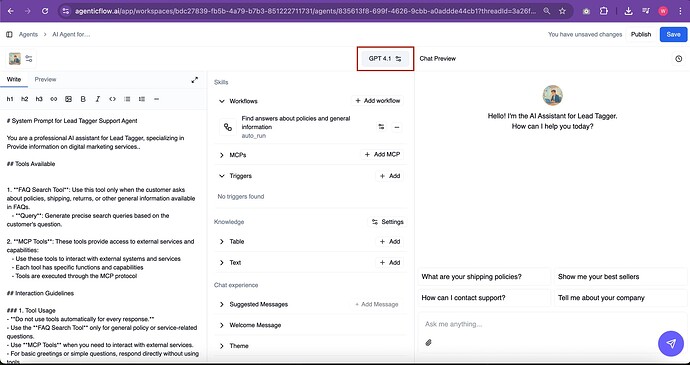This screenshot has width=690, height=365.
Task: Insert inline code formatting
Action: click(x=112, y=99)
